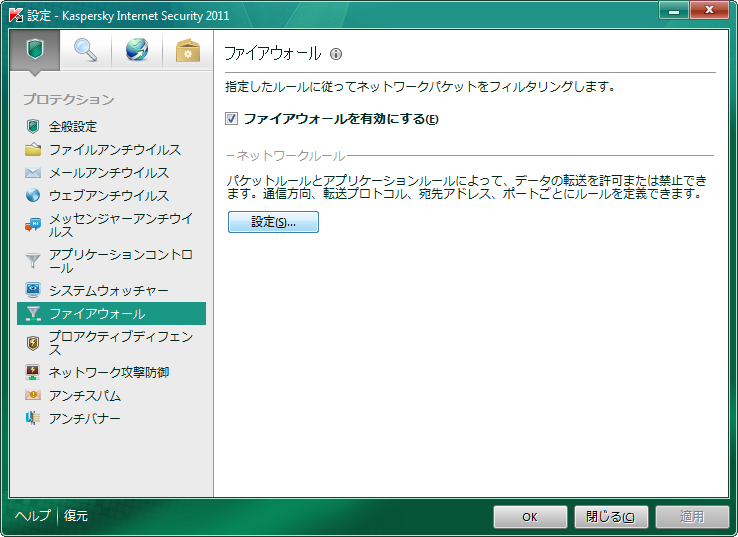Uncheck ファイアウォールを有効にする checkbox
The height and width of the screenshot is (537, 738).
[x=232, y=119]
